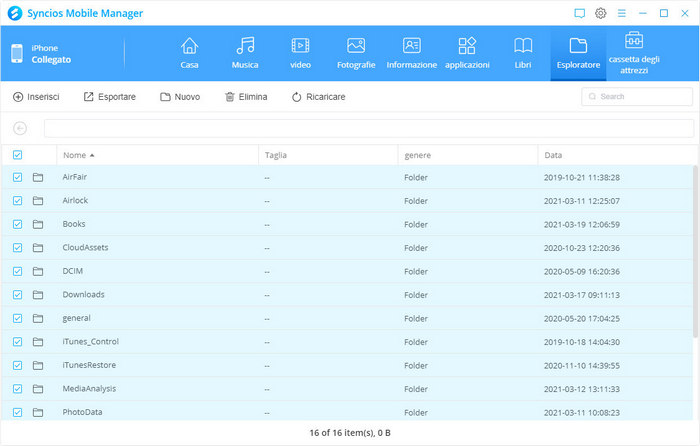Click the Elimina delete button
This screenshot has height=446, width=700.
tap(246, 97)
